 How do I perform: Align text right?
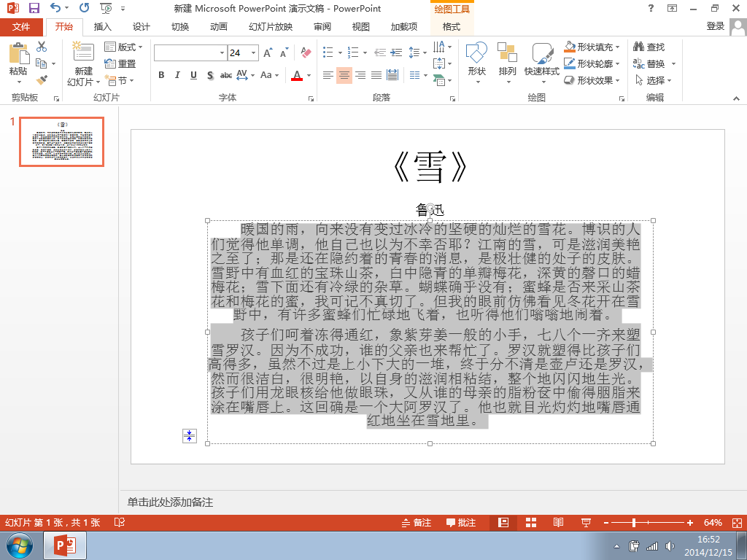360,75
